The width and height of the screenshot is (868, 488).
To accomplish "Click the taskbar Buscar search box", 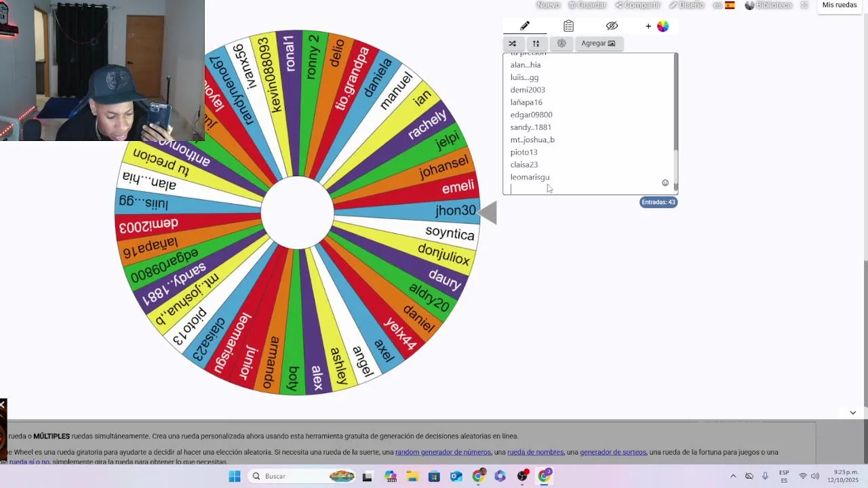I will coord(300,476).
